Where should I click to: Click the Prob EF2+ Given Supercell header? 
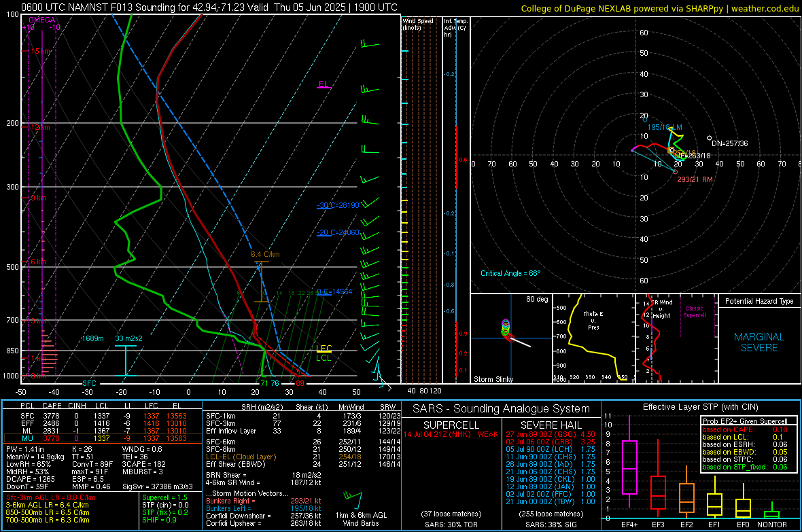pyautogui.click(x=745, y=421)
